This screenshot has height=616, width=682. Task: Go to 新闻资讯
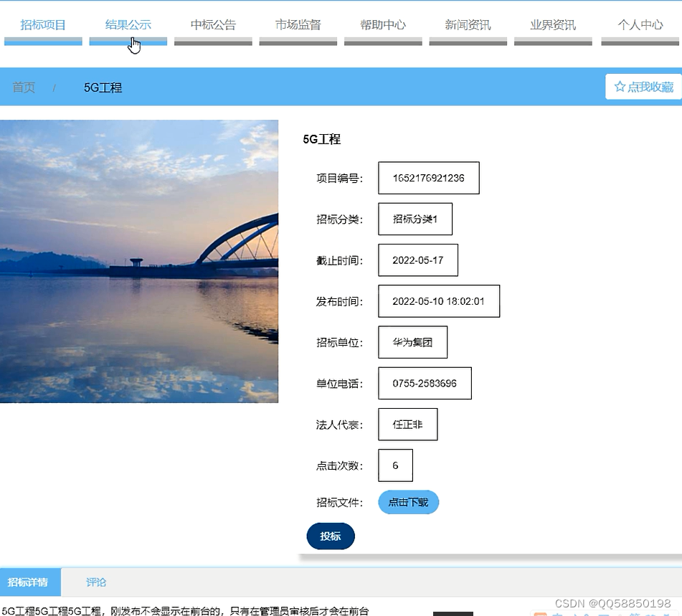(468, 24)
